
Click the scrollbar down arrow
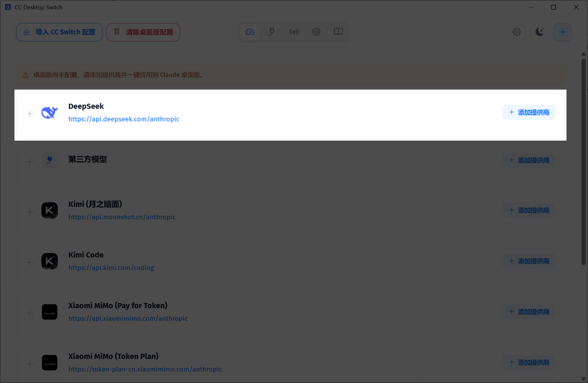coord(583,379)
